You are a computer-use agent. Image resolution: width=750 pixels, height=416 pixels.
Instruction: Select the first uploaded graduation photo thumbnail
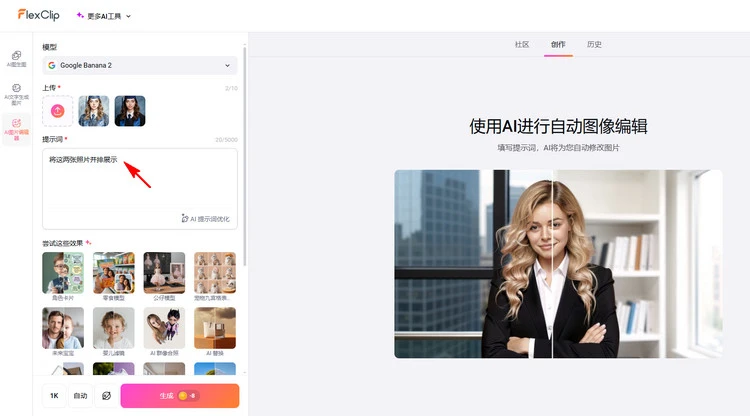click(x=94, y=111)
